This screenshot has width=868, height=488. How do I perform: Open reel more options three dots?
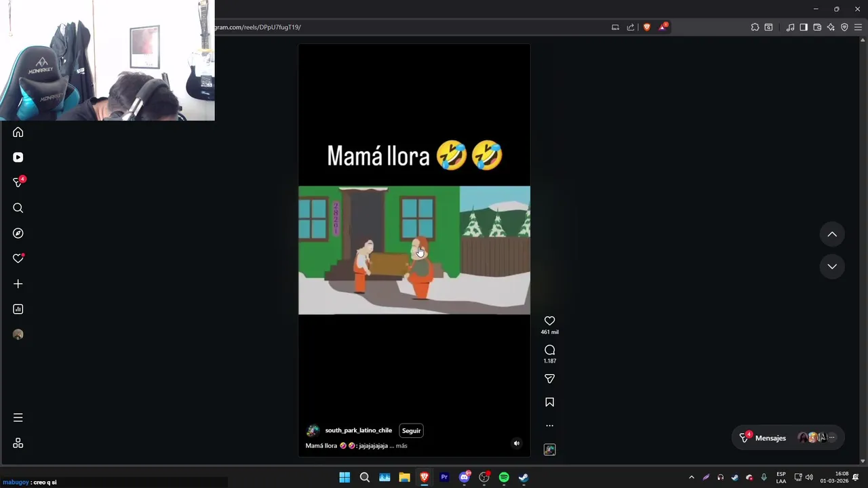click(550, 426)
